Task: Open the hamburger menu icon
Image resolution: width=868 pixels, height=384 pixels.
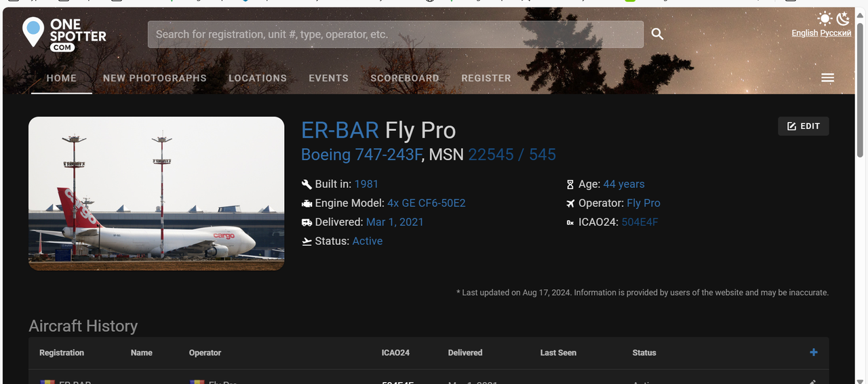Action: tap(827, 78)
